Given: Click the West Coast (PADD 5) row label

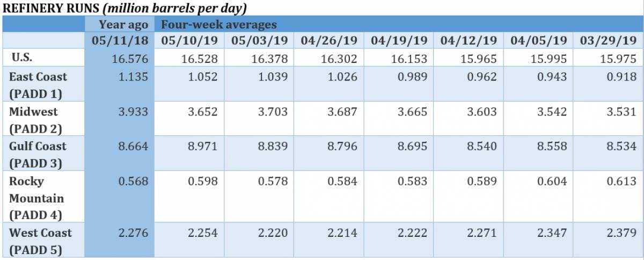Looking at the screenshot, I should tap(40, 241).
